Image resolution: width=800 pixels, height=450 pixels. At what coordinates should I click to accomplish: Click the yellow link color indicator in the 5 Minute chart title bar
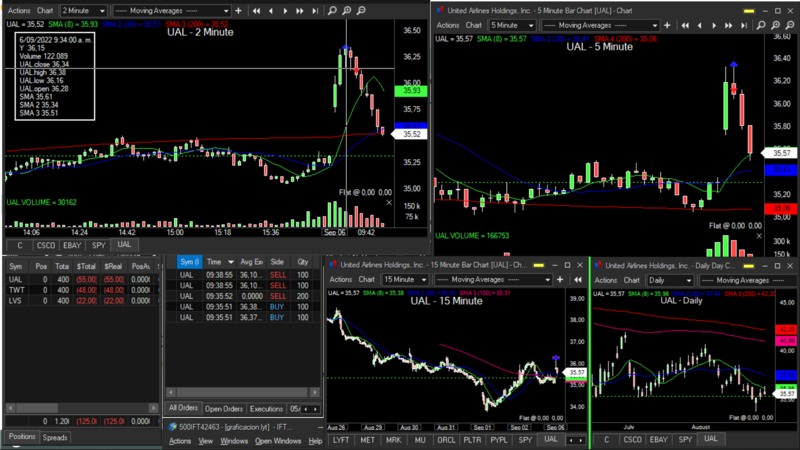pyautogui.click(x=750, y=9)
